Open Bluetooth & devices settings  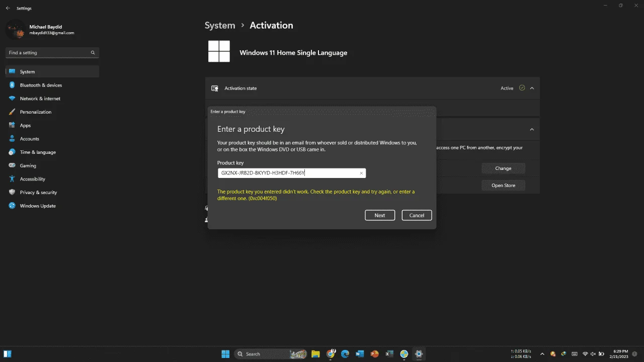coord(52,85)
